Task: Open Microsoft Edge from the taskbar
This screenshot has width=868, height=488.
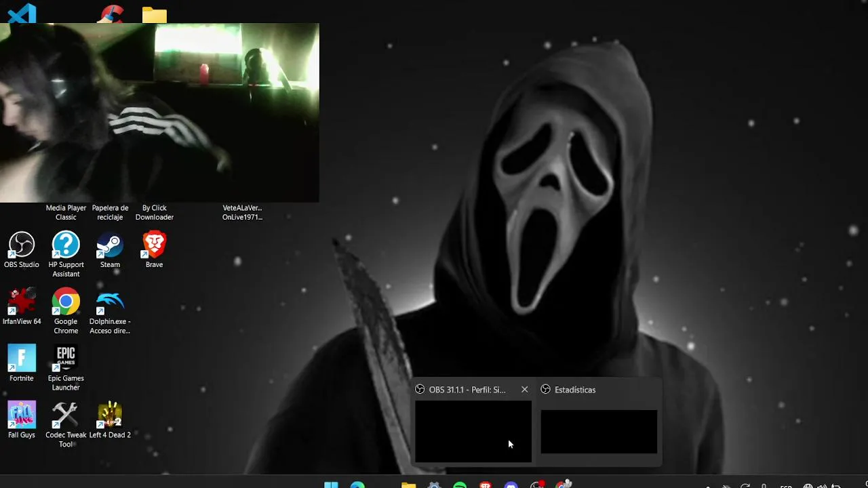Action: [357, 485]
